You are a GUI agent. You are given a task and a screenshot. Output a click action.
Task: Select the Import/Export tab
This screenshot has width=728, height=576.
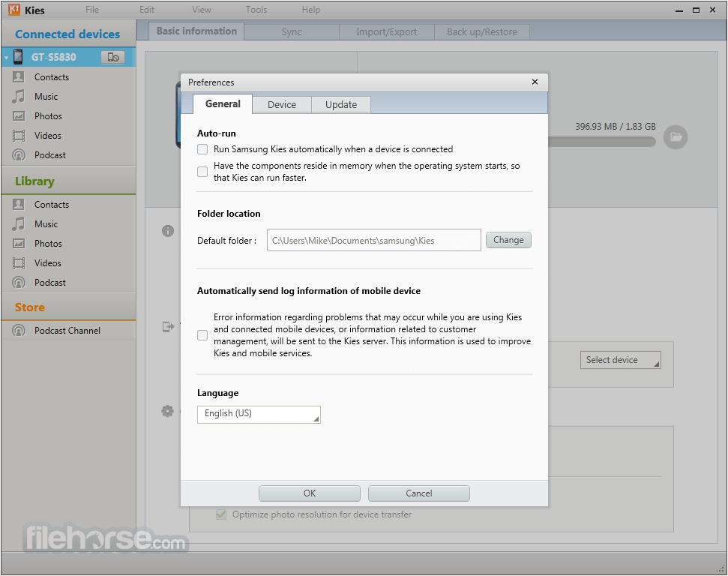pyautogui.click(x=386, y=32)
